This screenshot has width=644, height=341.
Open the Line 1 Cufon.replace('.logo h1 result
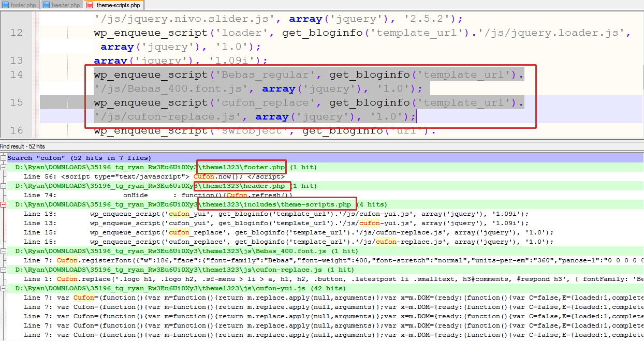coord(333,279)
